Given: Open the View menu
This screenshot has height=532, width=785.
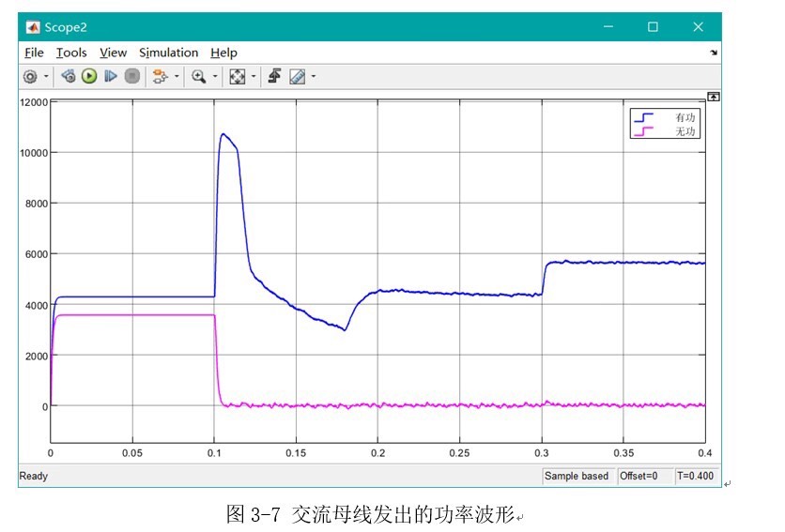Looking at the screenshot, I should (113, 53).
